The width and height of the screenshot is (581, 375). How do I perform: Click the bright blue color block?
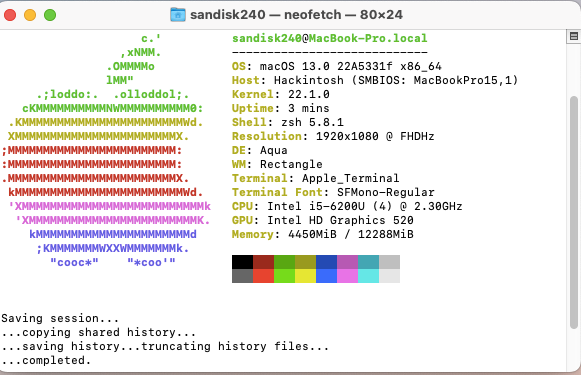point(326,276)
